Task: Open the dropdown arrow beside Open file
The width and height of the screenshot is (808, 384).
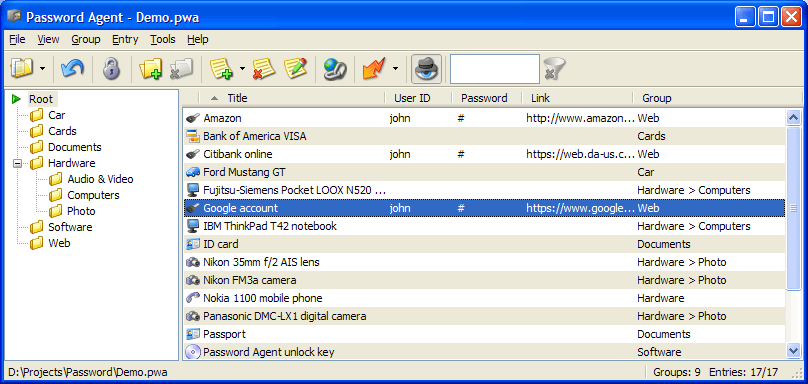Action: pos(42,68)
